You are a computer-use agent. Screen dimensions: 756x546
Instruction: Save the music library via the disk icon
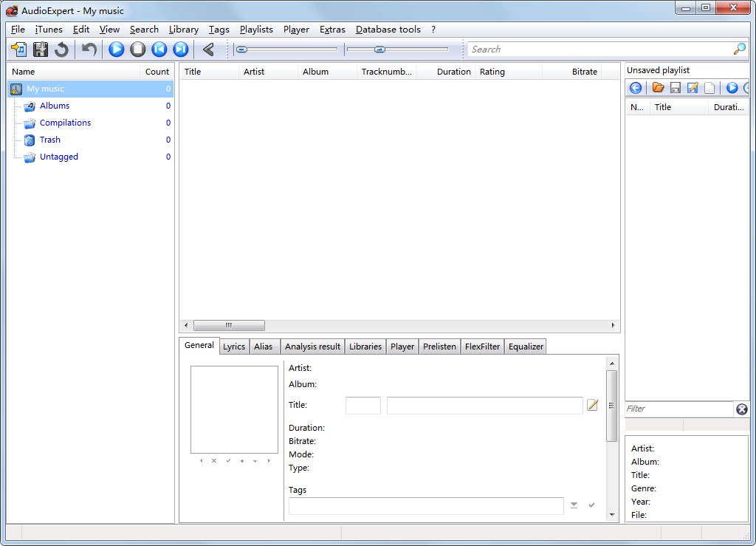point(41,49)
